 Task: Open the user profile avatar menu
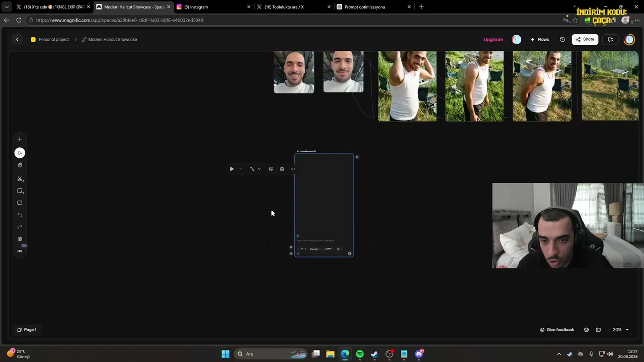[629, 39]
